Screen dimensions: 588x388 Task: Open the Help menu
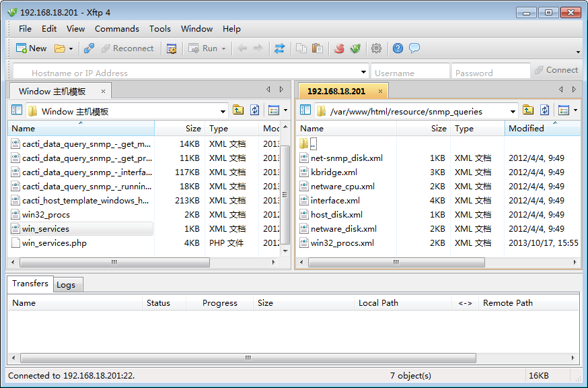pyautogui.click(x=231, y=29)
